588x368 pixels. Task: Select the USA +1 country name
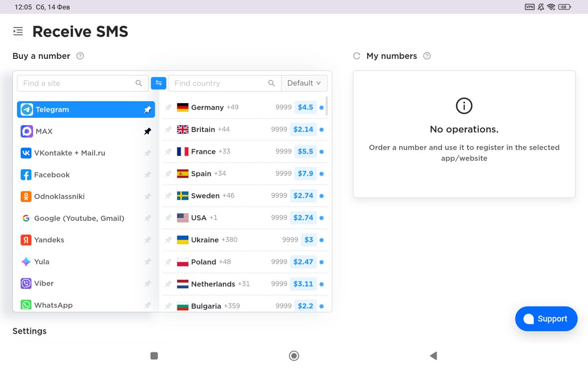coord(204,218)
